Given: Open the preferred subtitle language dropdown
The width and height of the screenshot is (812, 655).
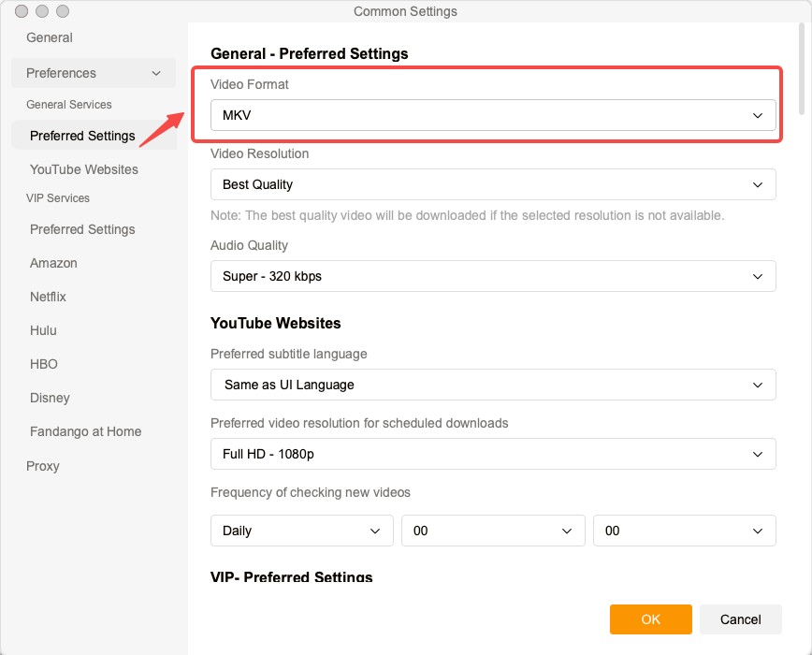Looking at the screenshot, I should coord(493,385).
